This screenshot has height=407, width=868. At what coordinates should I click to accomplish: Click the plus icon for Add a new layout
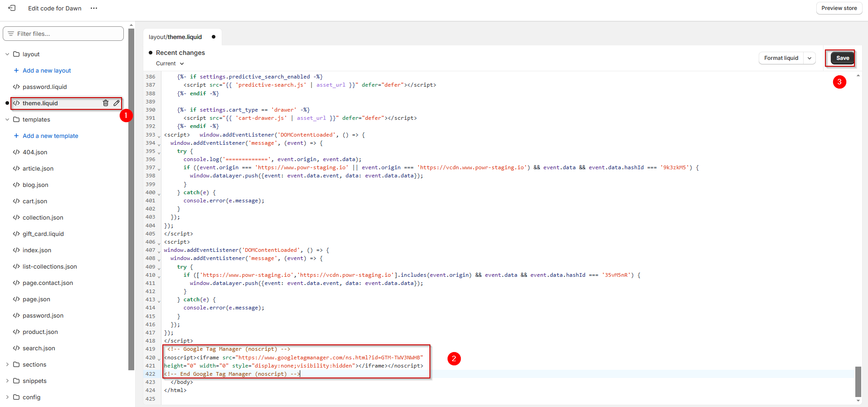[x=16, y=70]
